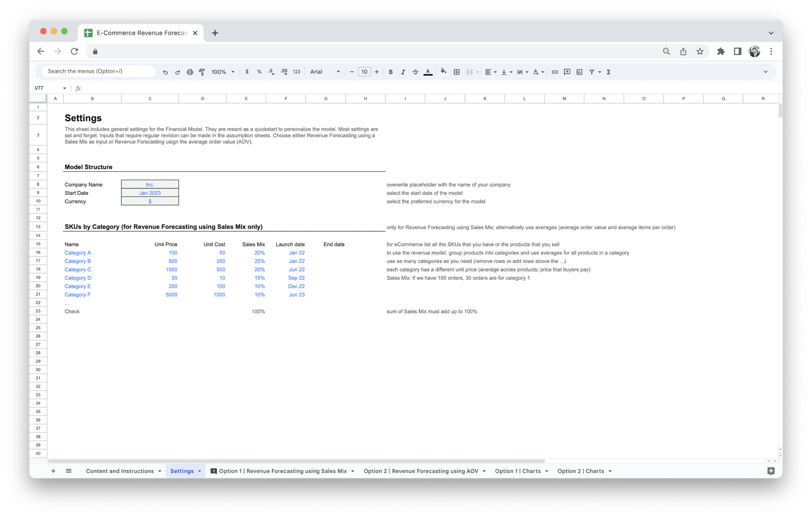The height and width of the screenshot is (517, 812).
Task: Toggle strikethrough formatting
Action: (x=415, y=72)
